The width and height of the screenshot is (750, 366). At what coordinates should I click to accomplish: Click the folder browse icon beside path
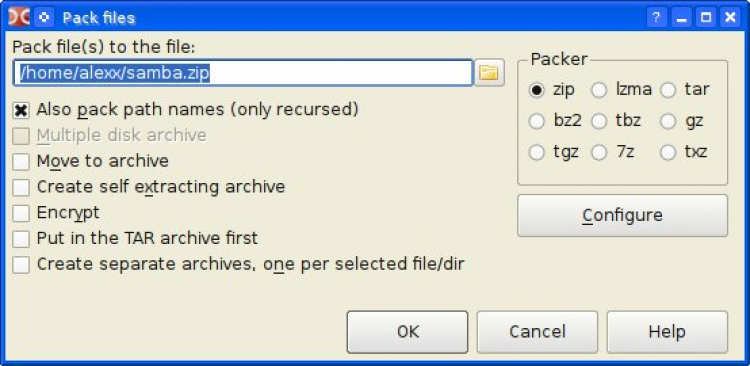click(489, 73)
